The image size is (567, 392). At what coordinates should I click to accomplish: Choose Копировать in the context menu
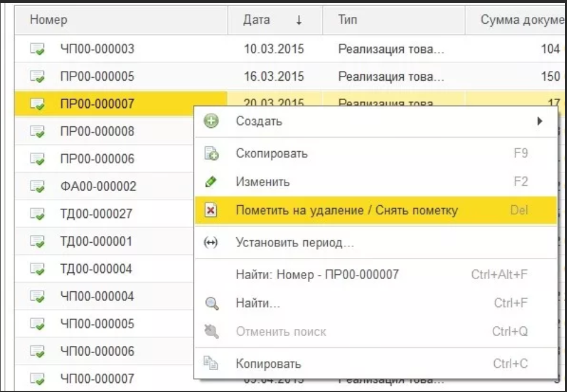(376, 363)
